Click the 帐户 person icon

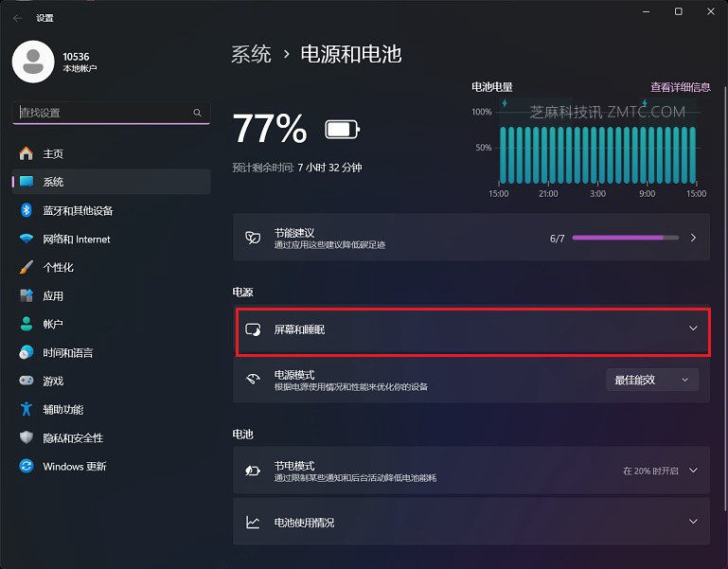click(27, 324)
